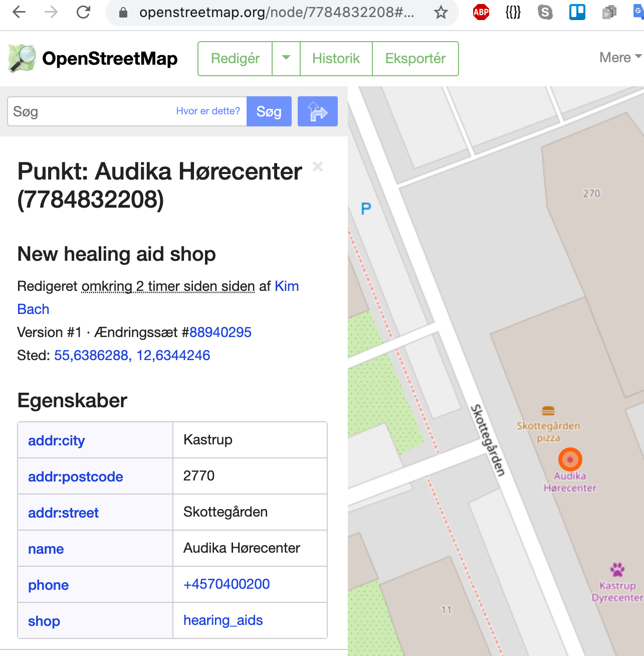Click the Kastrup Dyrecenter paw icon
Image resolution: width=644 pixels, height=656 pixels.
tap(617, 569)
